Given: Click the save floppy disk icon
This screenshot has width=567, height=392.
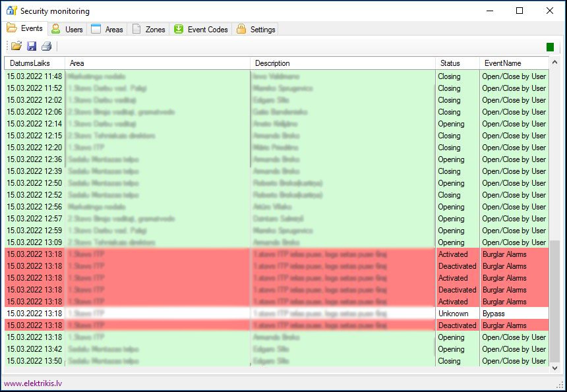Looking at the screenshot, I should (32, 46).
